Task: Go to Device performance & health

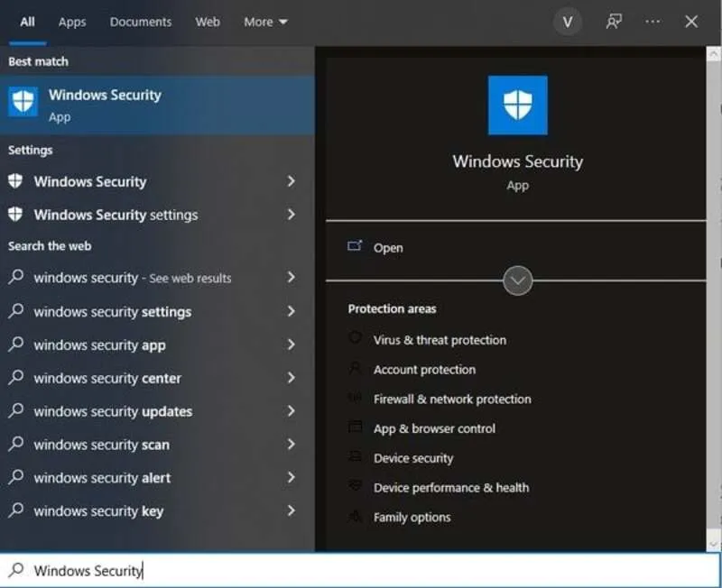Action: 451,488
